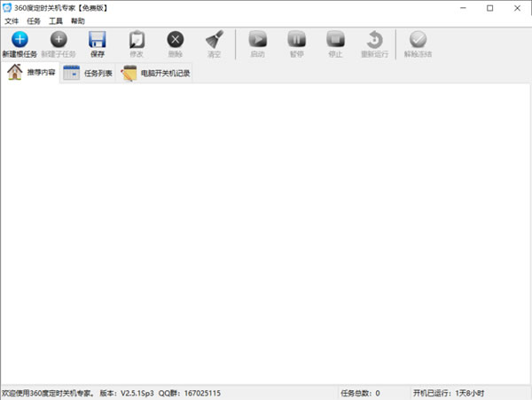This screenshot has height=400, width=532.
Task: Open the 文件 menu
Action: coord(12,21)
